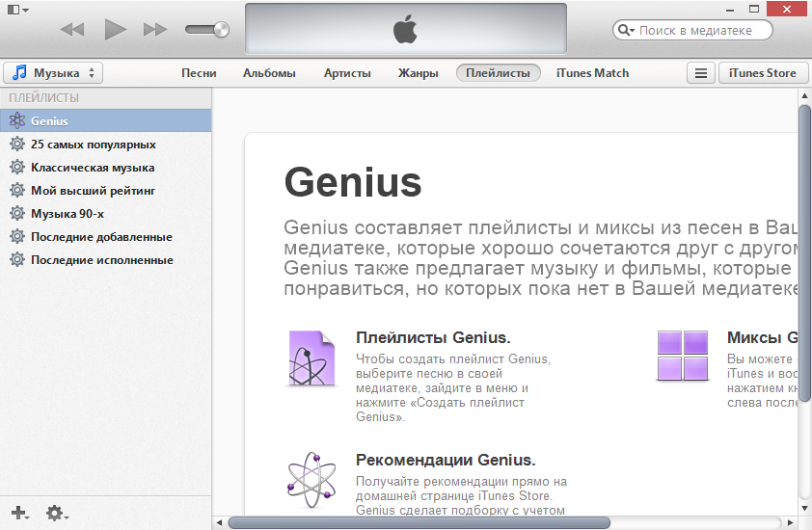Click the plus add playlist button

tap(19, 513)
